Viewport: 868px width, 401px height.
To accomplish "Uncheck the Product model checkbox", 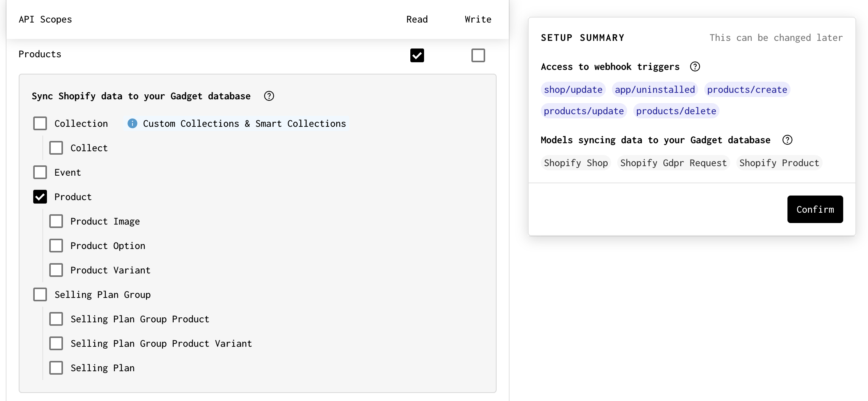I will coord(40,197).
